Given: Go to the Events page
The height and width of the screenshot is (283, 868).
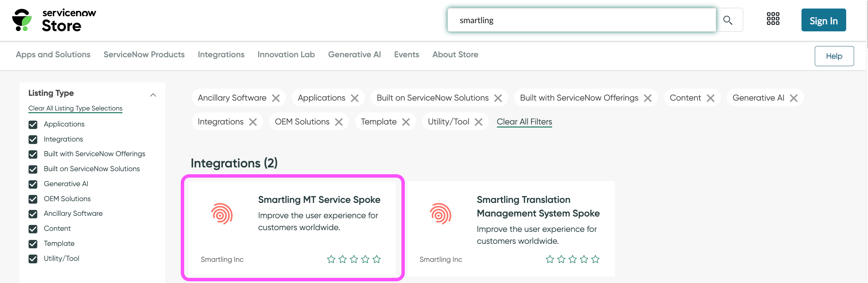Looking at the screenshot, I should (x=407, y=55).
